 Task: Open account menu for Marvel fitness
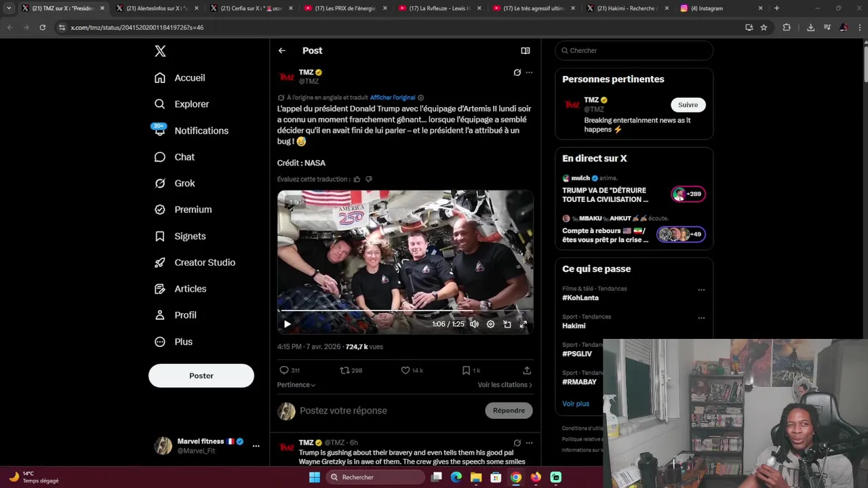tap(256, 446)
